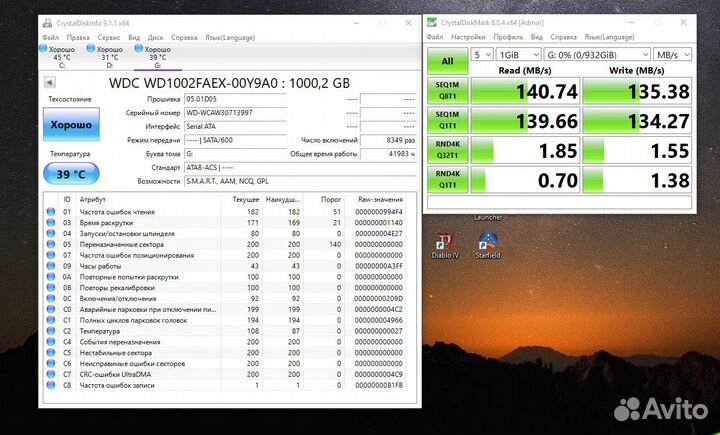The height and width of the screenshot is (435, 720).
Task: Open unit dropdown showing MB/s
Action: 672,55
